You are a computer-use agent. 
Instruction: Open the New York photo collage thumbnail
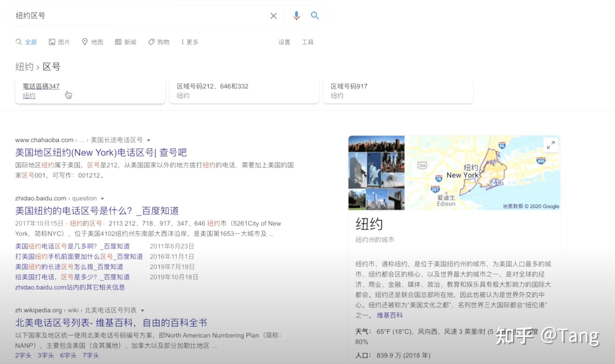tap(377, 173)
